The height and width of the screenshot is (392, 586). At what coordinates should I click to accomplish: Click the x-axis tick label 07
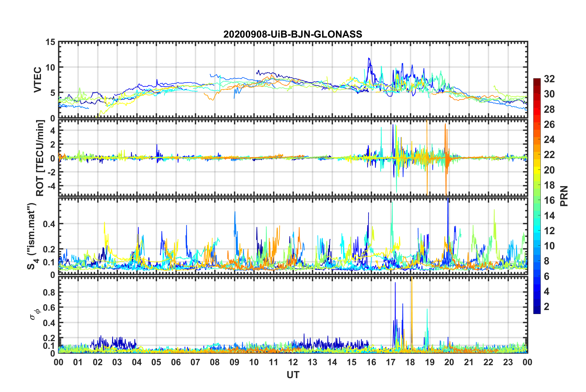click(195, 362)
